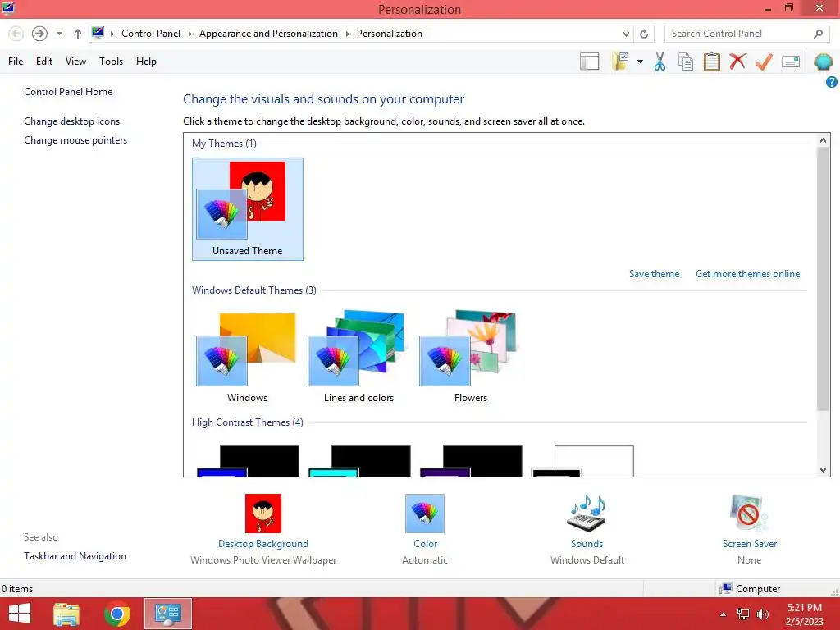Click the Search Control Panel field
Image resolution: width=840 pixels, height=630 pixels.
coord(746,33)
